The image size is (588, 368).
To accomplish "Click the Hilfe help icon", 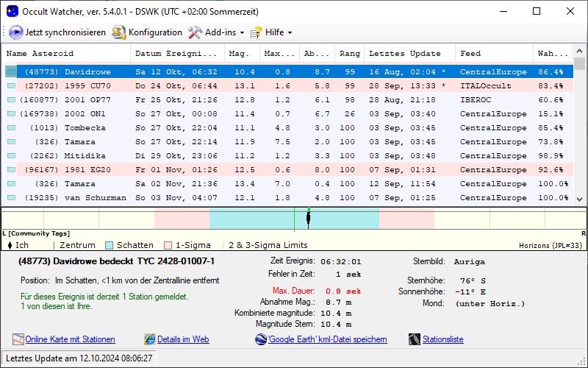I will pyautogui.click(x=257, y=32).
